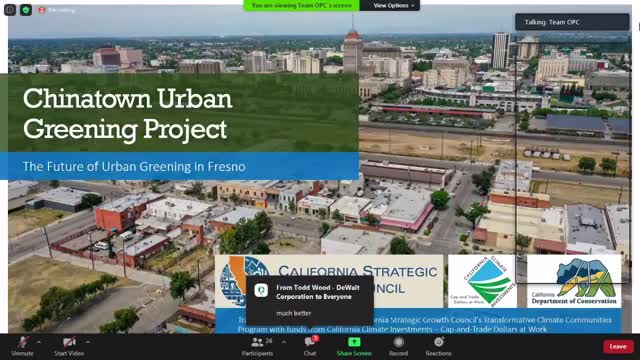Click the Department of Conservation logo
This screenshot has width=640, height=360.
tap(574, 281)
